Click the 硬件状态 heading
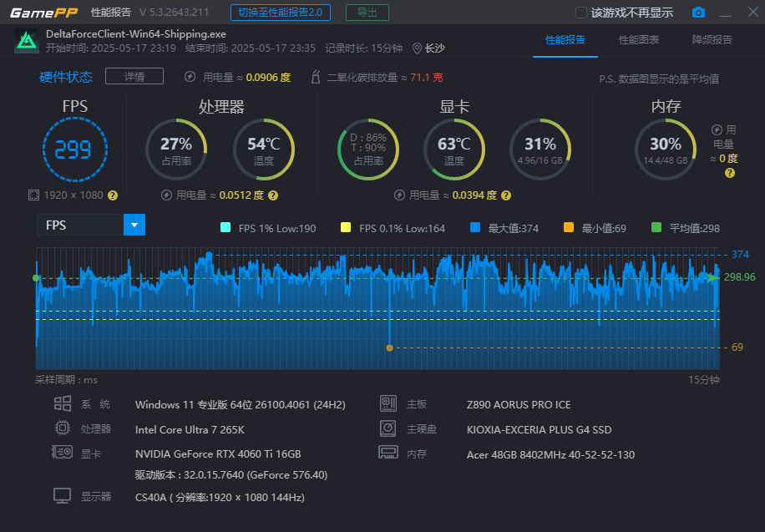765x532 pixels. (66, 77)
